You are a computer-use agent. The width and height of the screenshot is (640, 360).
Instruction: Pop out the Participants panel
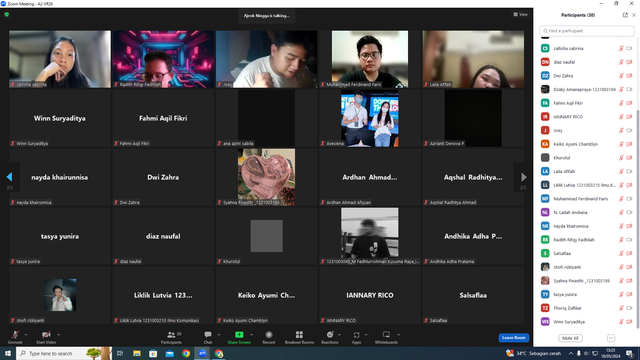tap(625, 15)
